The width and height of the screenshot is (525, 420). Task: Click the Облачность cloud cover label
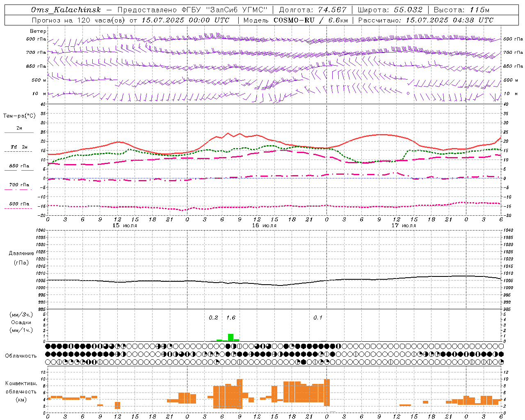[21, 356]
